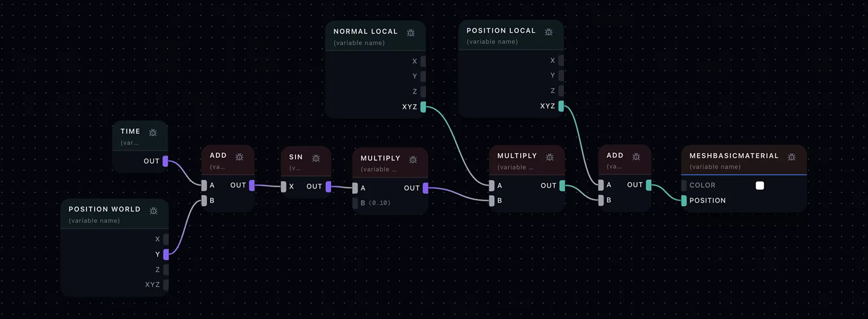Click the teal XYZ port of NORMAL LOCAL
Screen dimensions: 868x319
[x=423, y=107]
